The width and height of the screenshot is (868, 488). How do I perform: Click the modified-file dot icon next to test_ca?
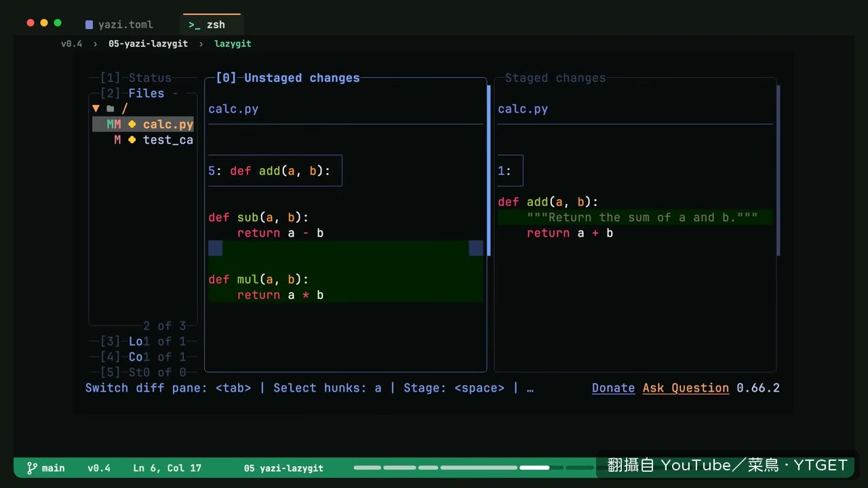tap(132, 140)
